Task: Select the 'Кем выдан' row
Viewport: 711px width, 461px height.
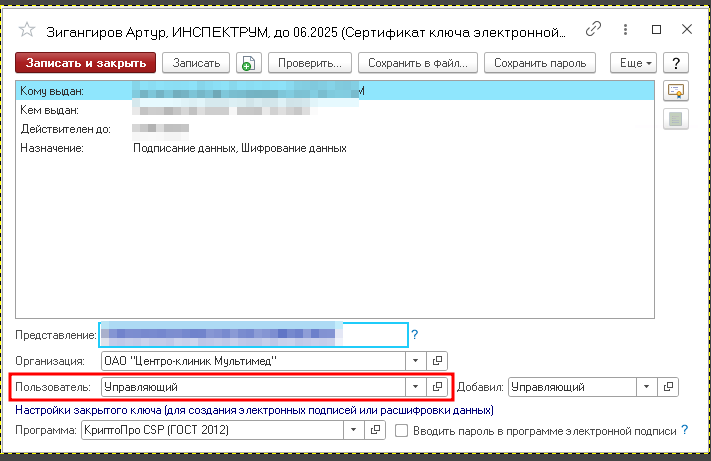Action: point(335,110)
